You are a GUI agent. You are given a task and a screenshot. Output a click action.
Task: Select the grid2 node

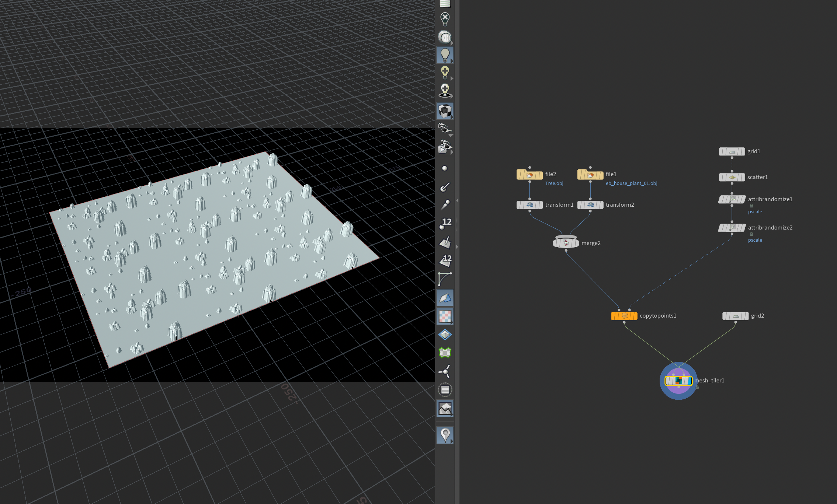coord(735,316)
